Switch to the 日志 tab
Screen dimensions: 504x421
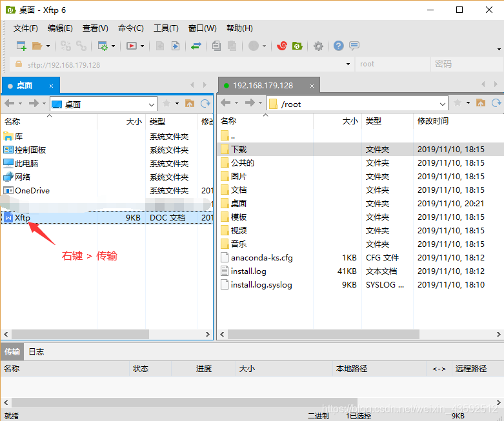(x=36, y=352)
